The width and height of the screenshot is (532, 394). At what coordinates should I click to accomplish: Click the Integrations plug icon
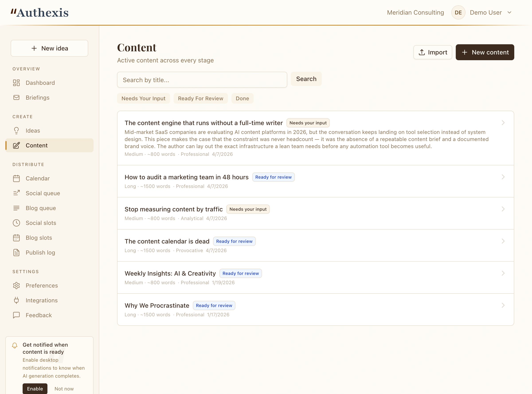(16, 300)
